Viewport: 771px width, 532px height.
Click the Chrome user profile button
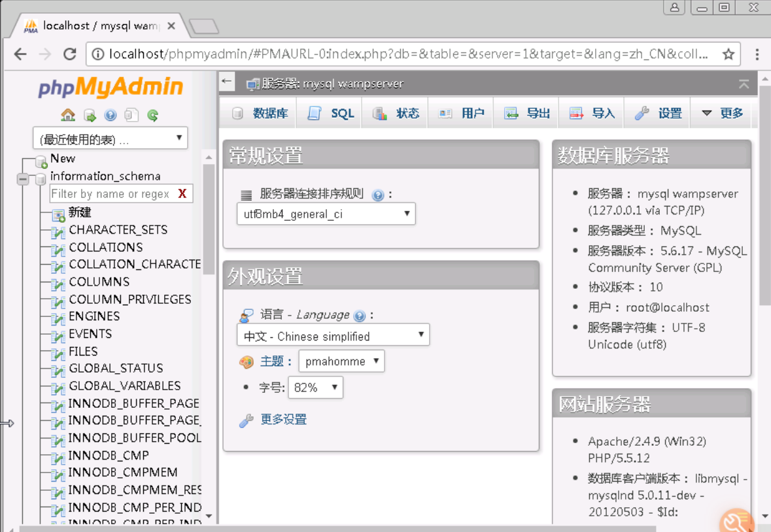coord(674,7)
